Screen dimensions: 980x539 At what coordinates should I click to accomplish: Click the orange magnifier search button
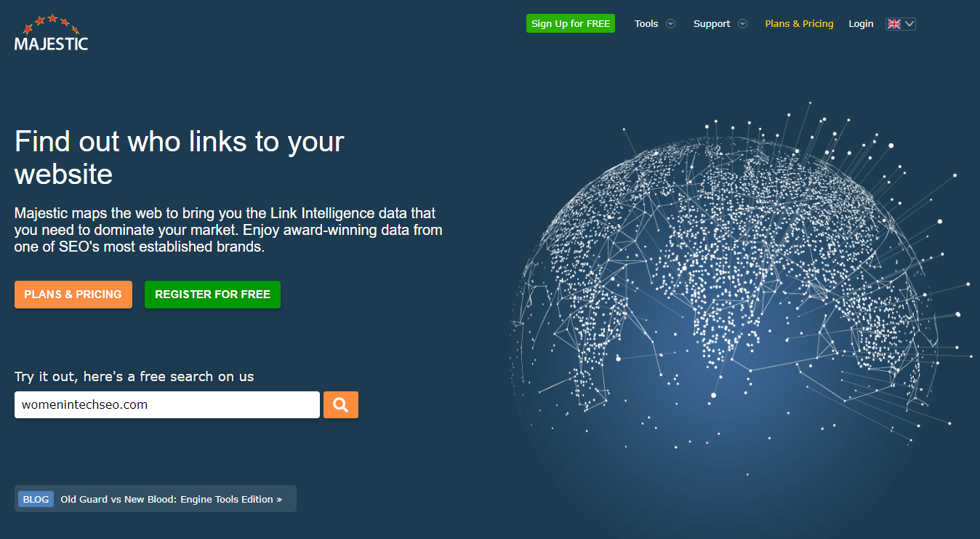(x=341, y=404)
